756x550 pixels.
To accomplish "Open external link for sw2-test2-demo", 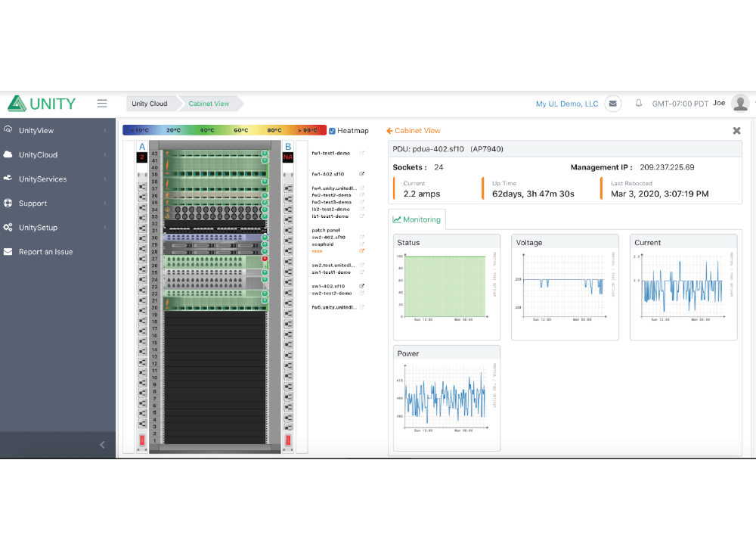I will [x=361, y=293].
